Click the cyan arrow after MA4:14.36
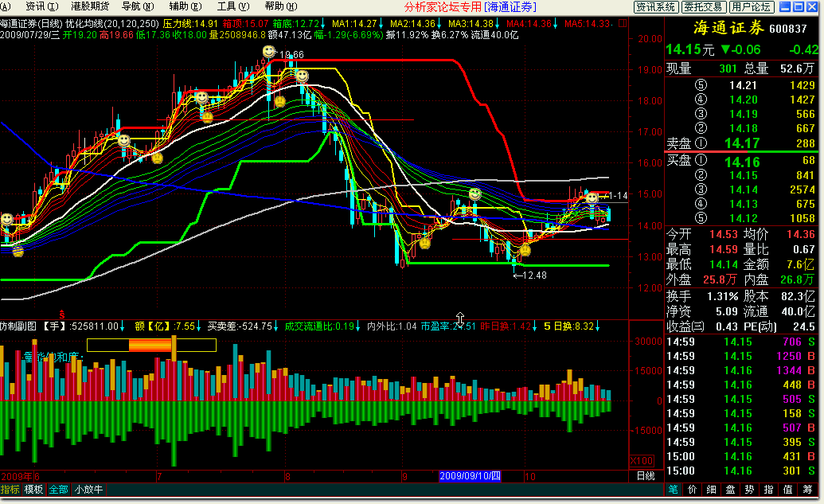This screenshot has height=504, width=824. click(x=556, y=24)
